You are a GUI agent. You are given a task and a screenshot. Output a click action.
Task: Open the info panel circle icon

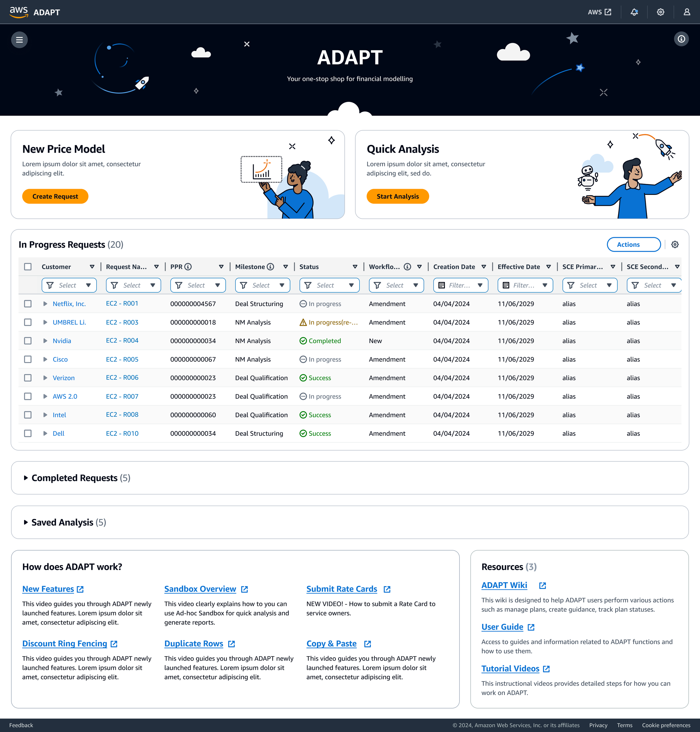[681, 39]
